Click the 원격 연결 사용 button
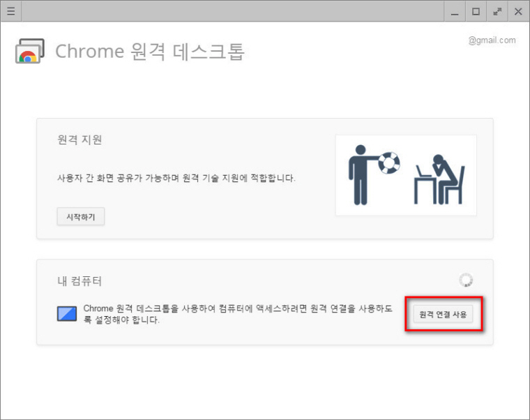Screen dimensions: 530x420 (443, 315)
